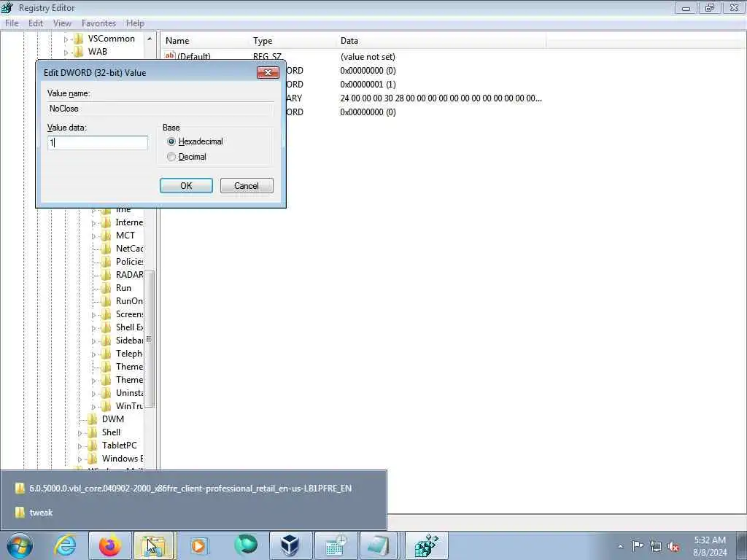
Task: Switch to Registry Editor taskbar button
Action: [x=426, y=545]
